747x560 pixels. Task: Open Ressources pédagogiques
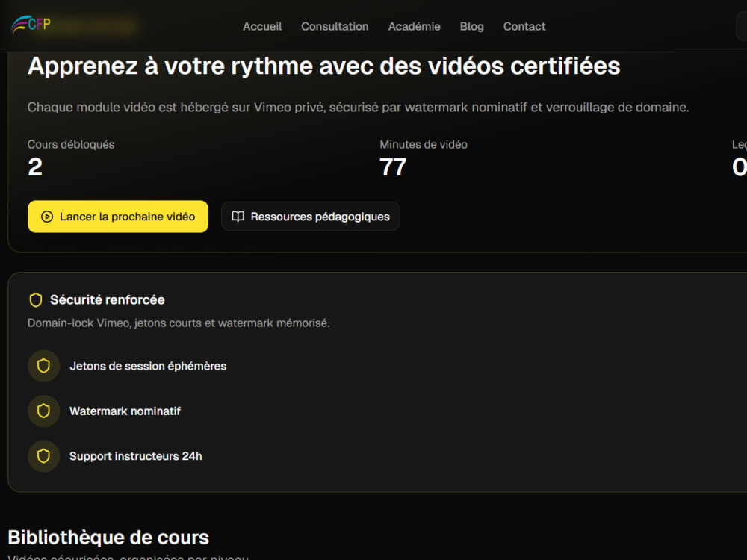310,217
